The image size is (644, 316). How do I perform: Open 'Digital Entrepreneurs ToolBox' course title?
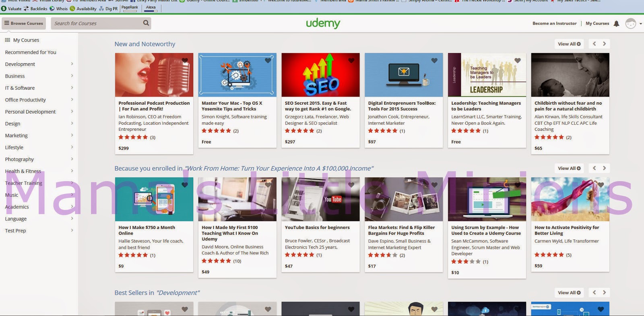coord(402,106)
